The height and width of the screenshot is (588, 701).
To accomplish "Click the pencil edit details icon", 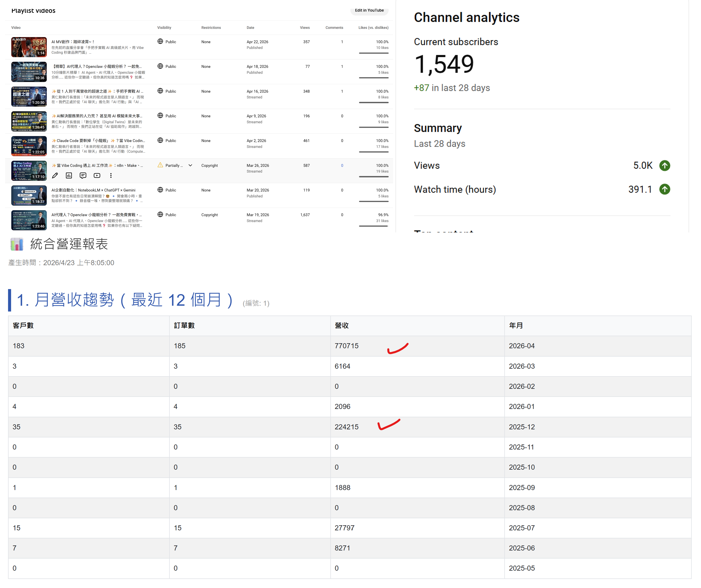I will tap(55, 176).
